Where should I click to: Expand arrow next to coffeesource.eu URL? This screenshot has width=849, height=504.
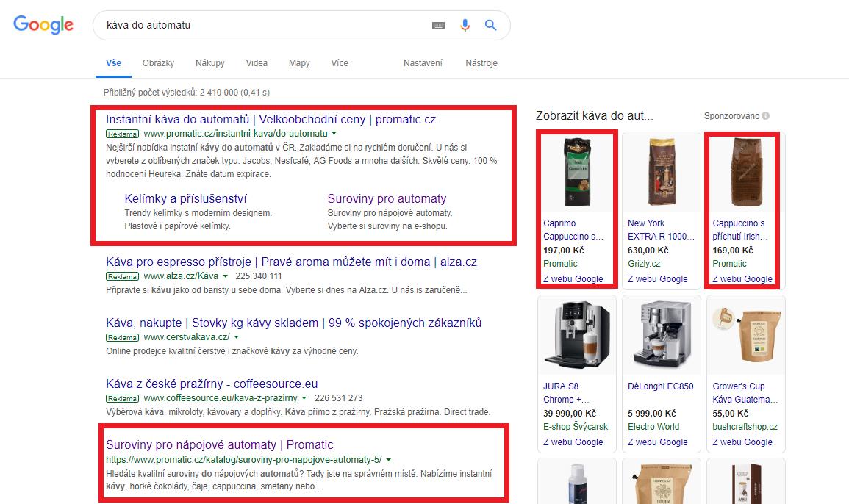pyautogui.click(x=304, y=398)
